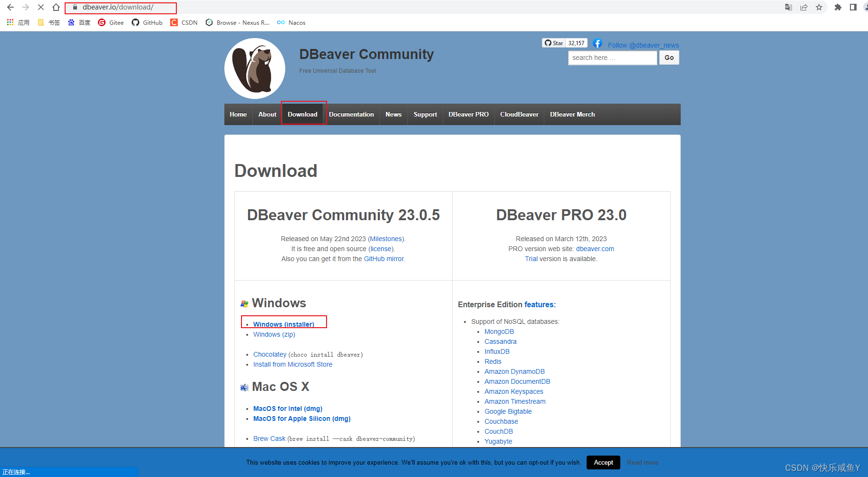
Task: Open the Brew Cask link
Action: pos(270,438)
